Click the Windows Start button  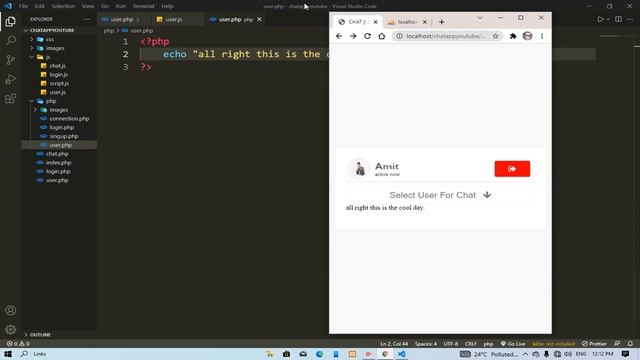click(8, 354)
